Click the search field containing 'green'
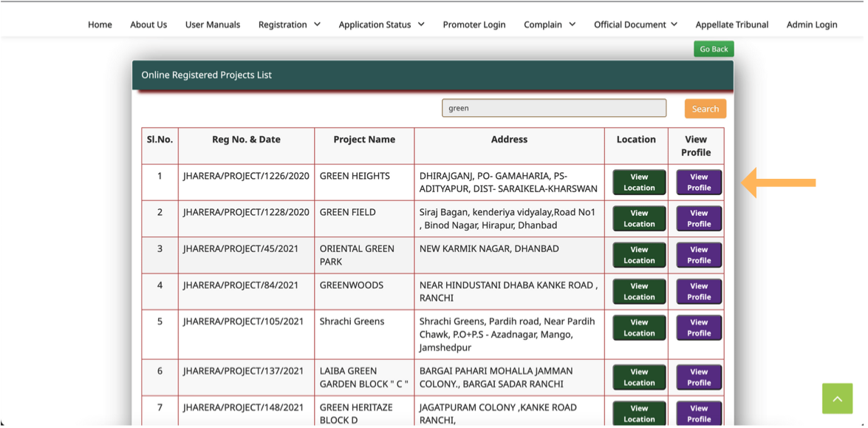Image resolution: width=868 pixels, height=428 pixels. click(554, 108)
